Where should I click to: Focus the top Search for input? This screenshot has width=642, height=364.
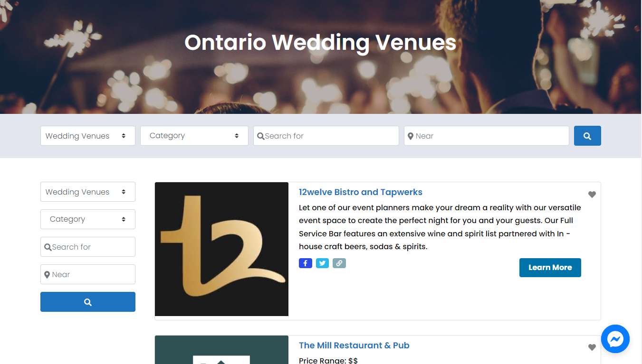(x=326, y=136)
